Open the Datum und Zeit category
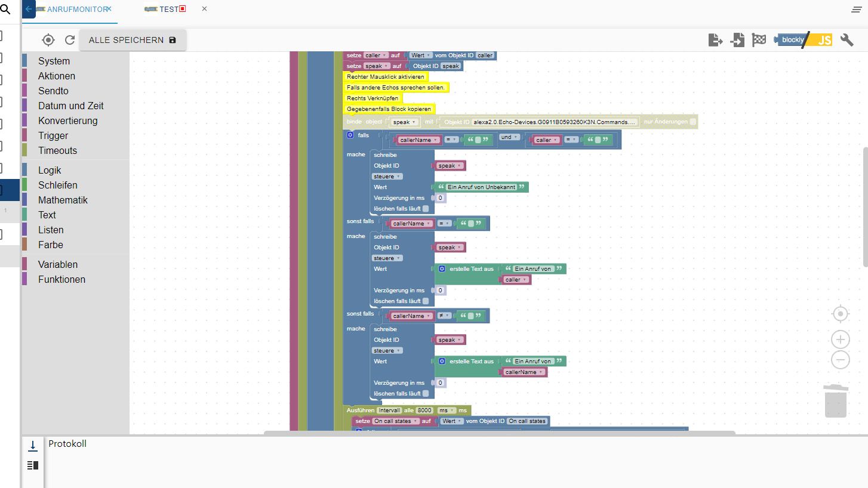The image size is (868, 488). (71, 106)
